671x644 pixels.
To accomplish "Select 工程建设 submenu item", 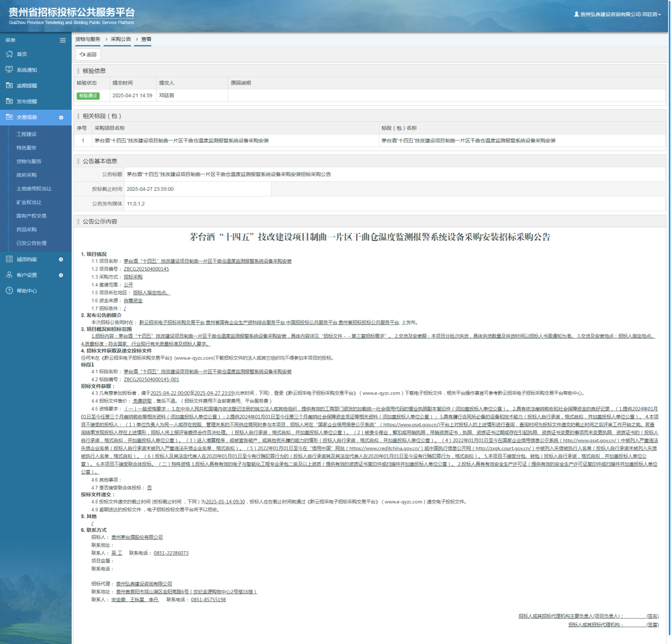I will 26,134.
